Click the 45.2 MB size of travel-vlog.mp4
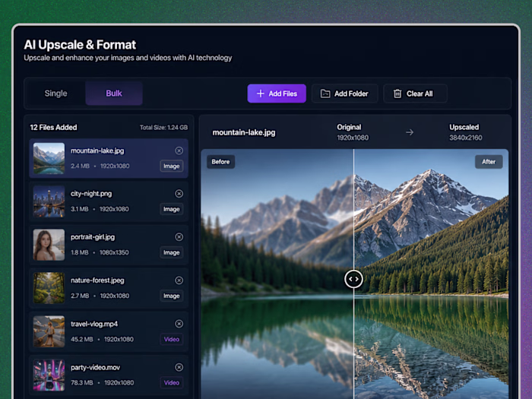Viewport: 532px width, 399px height. [x=81, y=339]
